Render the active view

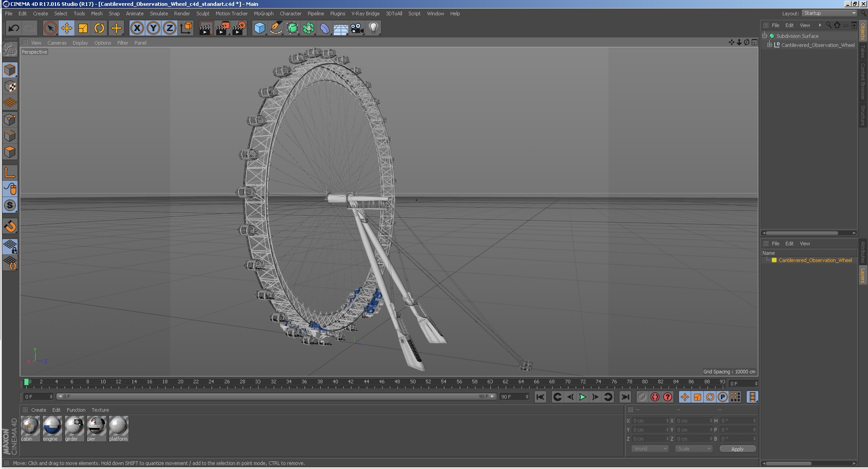coord(206,28)
